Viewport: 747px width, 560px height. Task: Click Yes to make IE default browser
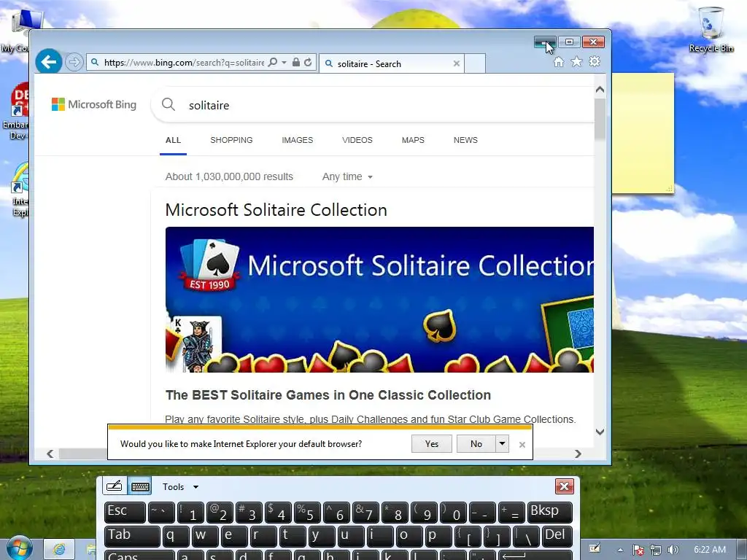point(432,444)
